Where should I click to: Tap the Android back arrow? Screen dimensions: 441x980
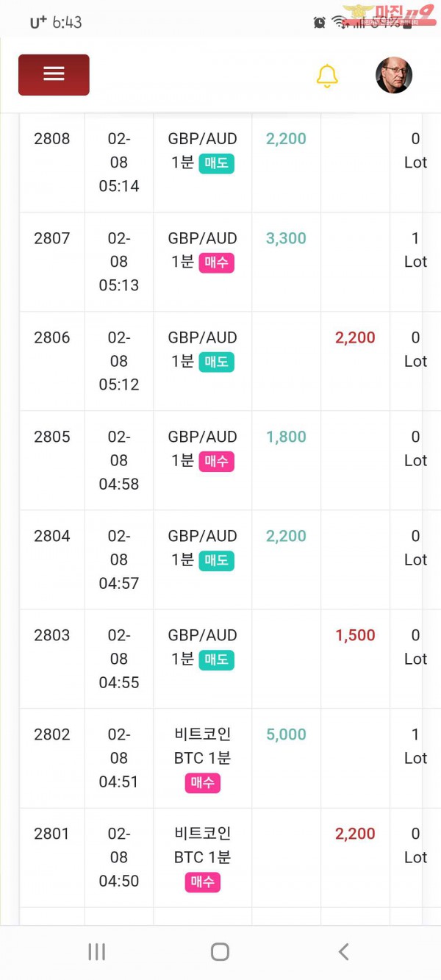click(343, 951)
